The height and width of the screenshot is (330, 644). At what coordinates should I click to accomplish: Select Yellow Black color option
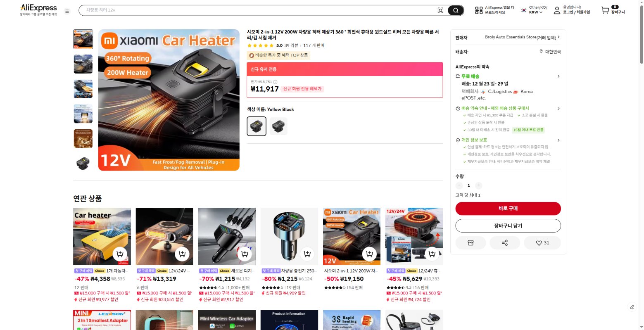click(x=257, y=126)
